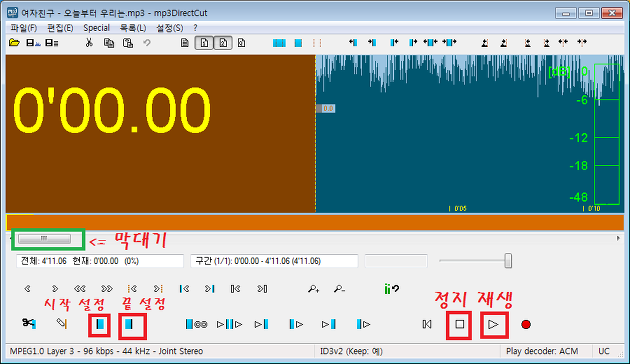This screenshot has width=630, height=364.
Task: Open the 편집(E) menu
Action: point(60,28)
